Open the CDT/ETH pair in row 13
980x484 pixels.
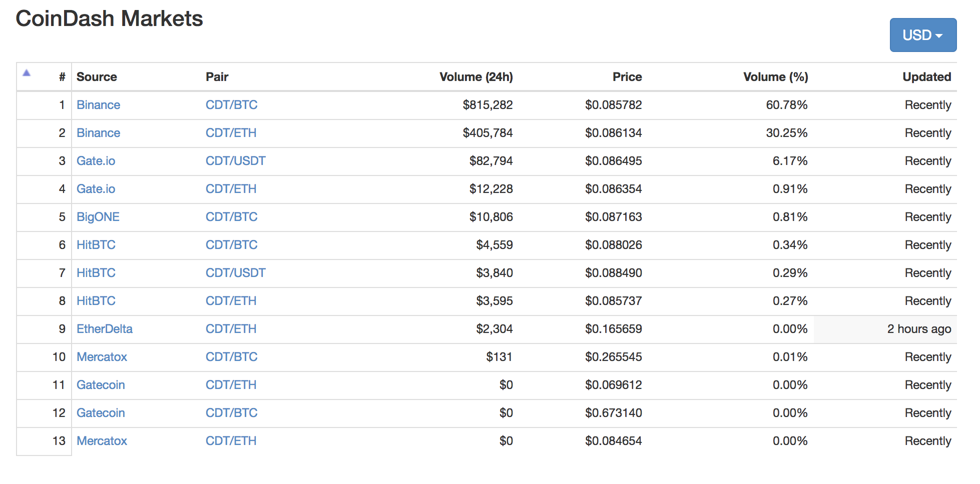tap(231, 441)
